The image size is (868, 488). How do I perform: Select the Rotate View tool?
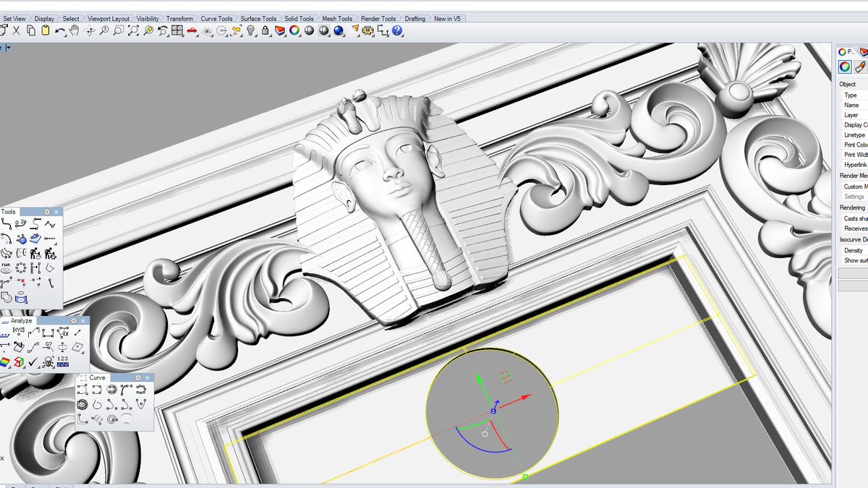90,30
